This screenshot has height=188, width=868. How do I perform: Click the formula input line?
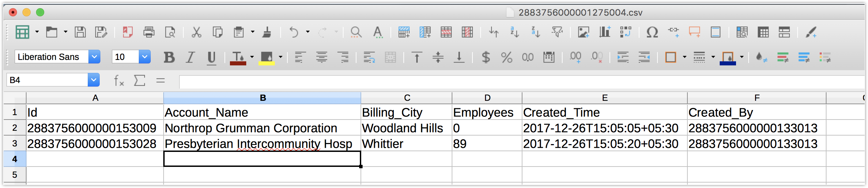(522, 82)
